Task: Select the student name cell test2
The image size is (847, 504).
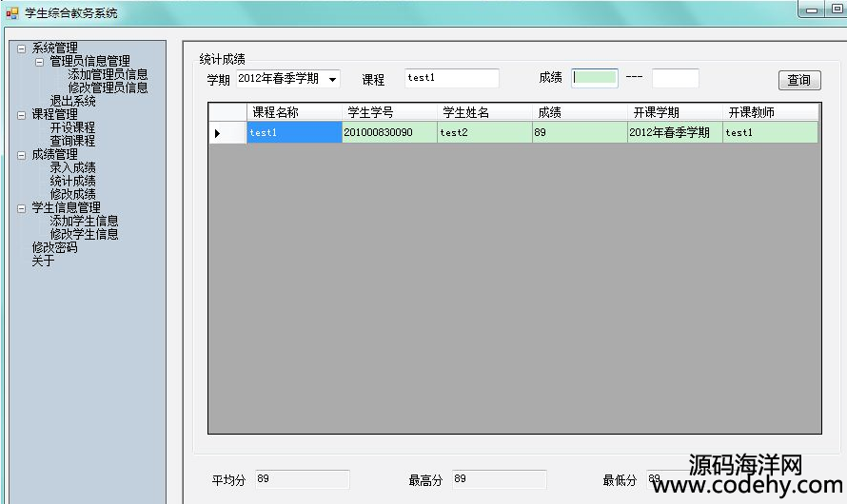Action: pos(484,133)
